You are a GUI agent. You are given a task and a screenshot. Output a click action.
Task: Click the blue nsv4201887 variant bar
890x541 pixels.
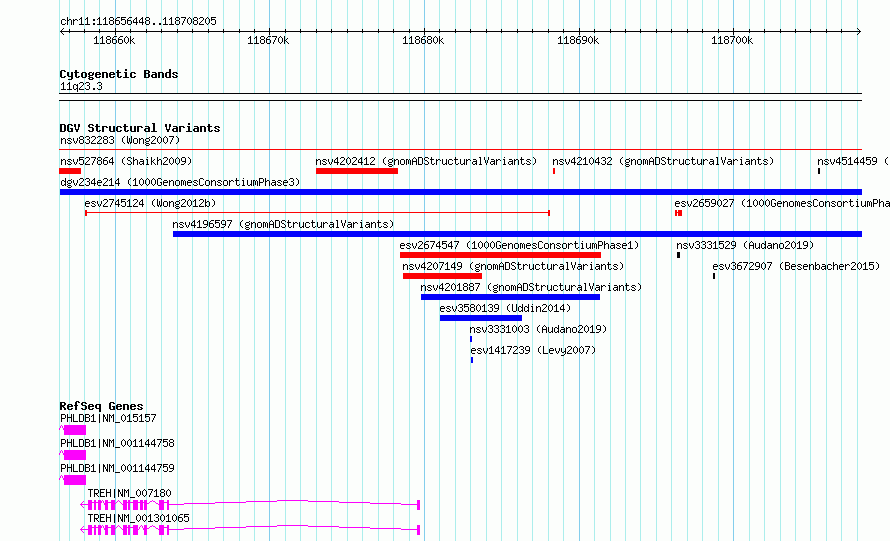pos(510,297)
